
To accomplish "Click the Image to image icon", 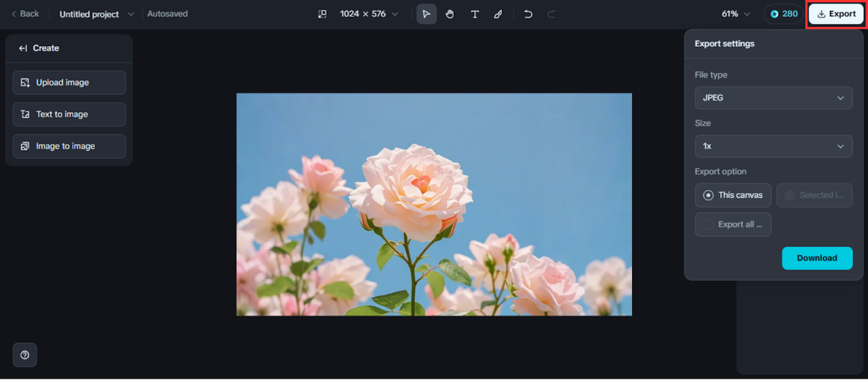I will (x=25, y=147).
